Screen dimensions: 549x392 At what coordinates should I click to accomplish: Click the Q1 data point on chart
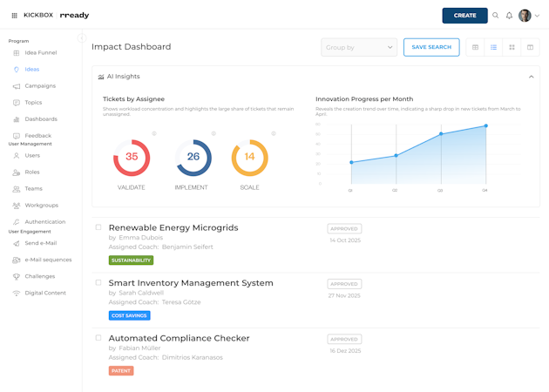(351, 162)
